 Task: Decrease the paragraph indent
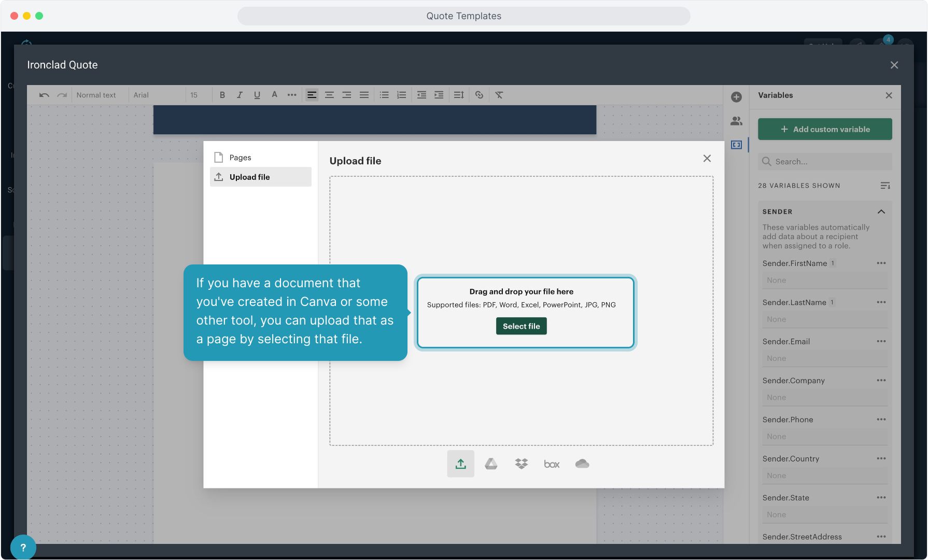[421, 95]
